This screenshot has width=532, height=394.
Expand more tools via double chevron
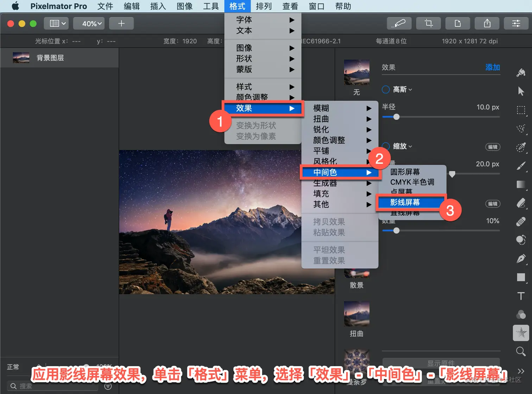pyautogui.click(x=521, y=371)
